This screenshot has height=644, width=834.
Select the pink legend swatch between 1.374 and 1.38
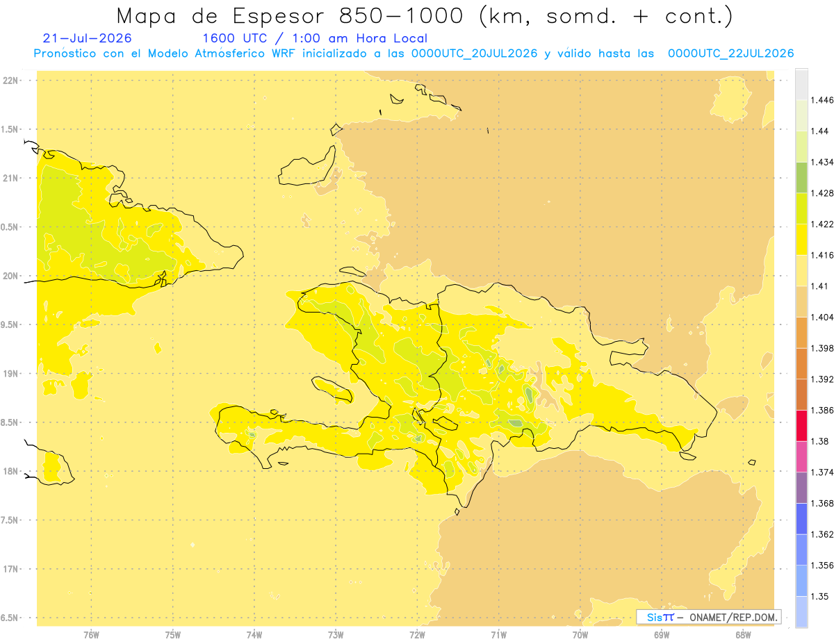click(x=801, y=456)
